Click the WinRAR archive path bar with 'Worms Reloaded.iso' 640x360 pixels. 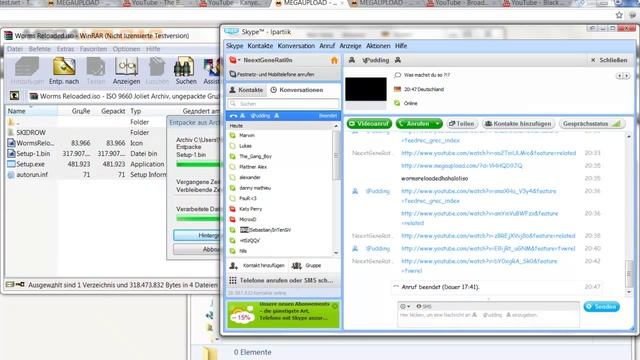[x=124, y=96]
